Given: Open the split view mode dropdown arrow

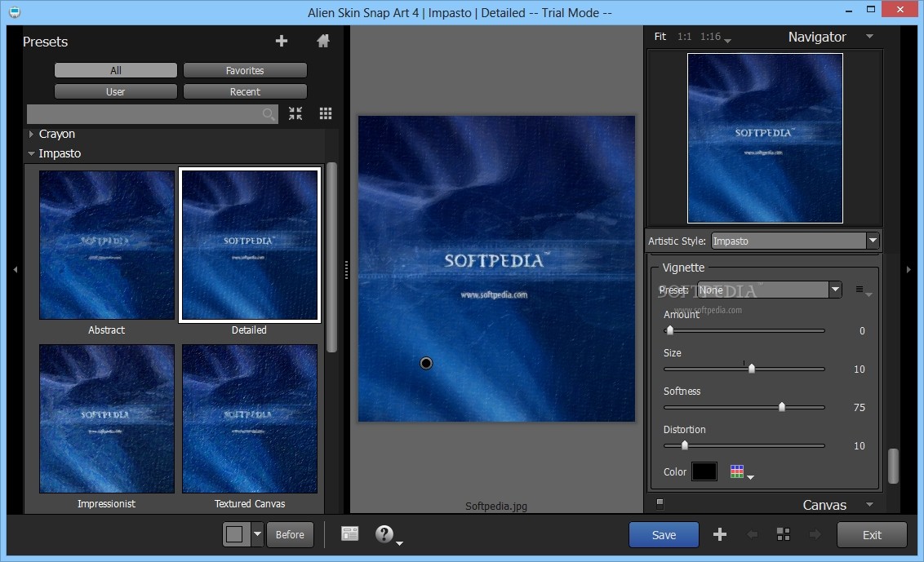Looking at the screenshot, I should [257, 534].
